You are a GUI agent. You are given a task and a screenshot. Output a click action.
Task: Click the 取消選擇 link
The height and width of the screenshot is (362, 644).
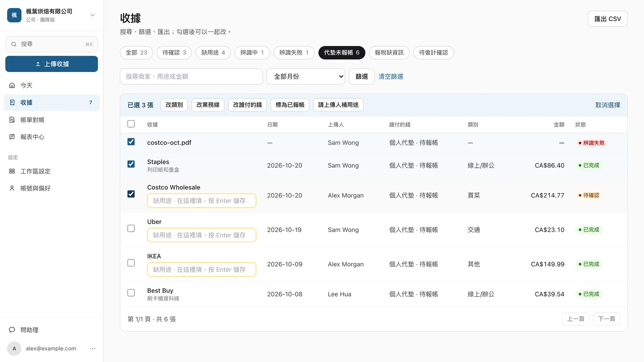coord(608,105)
